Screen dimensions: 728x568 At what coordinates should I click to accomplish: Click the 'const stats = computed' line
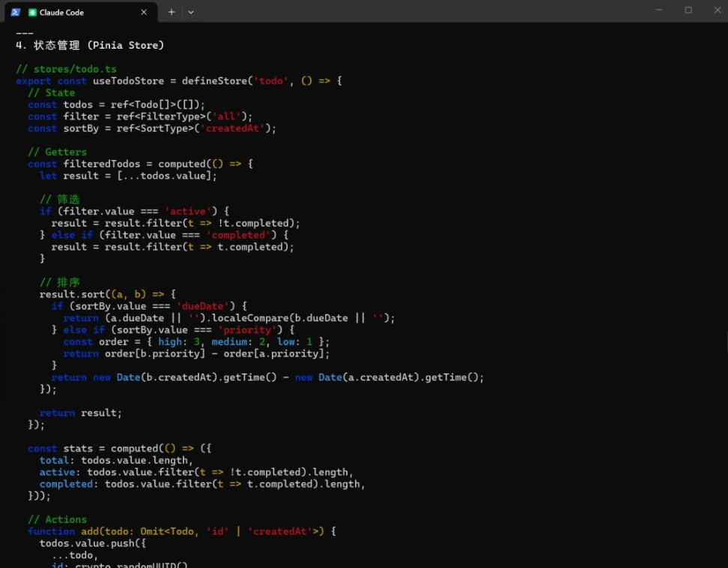[x=119, y=449]
